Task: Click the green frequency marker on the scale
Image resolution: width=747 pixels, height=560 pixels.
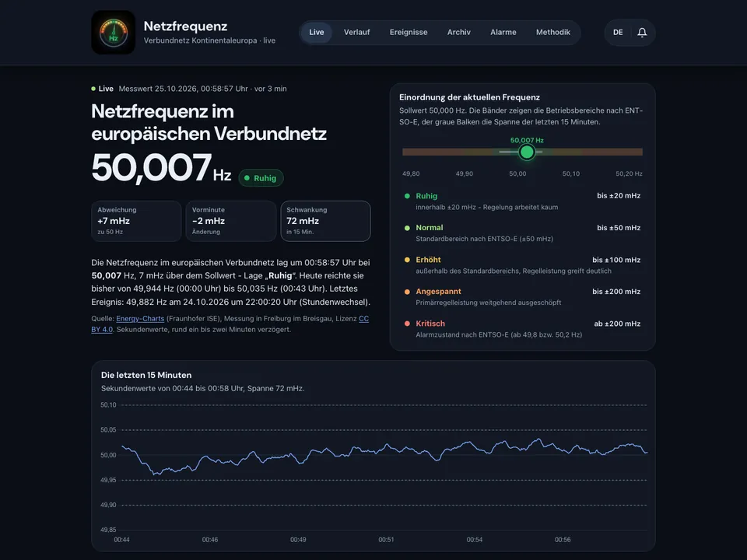Action: 527,152
